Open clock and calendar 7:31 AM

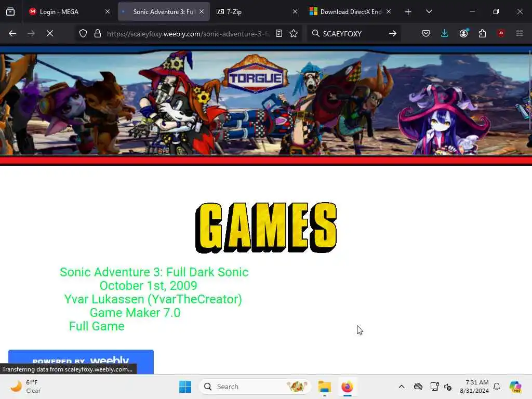coord(474,387)
